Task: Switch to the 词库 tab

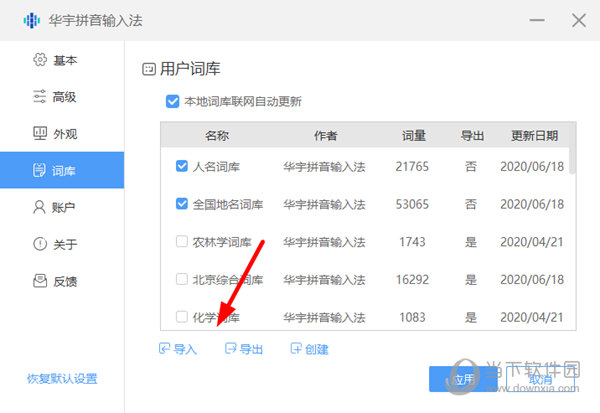Action: (62, 170)
